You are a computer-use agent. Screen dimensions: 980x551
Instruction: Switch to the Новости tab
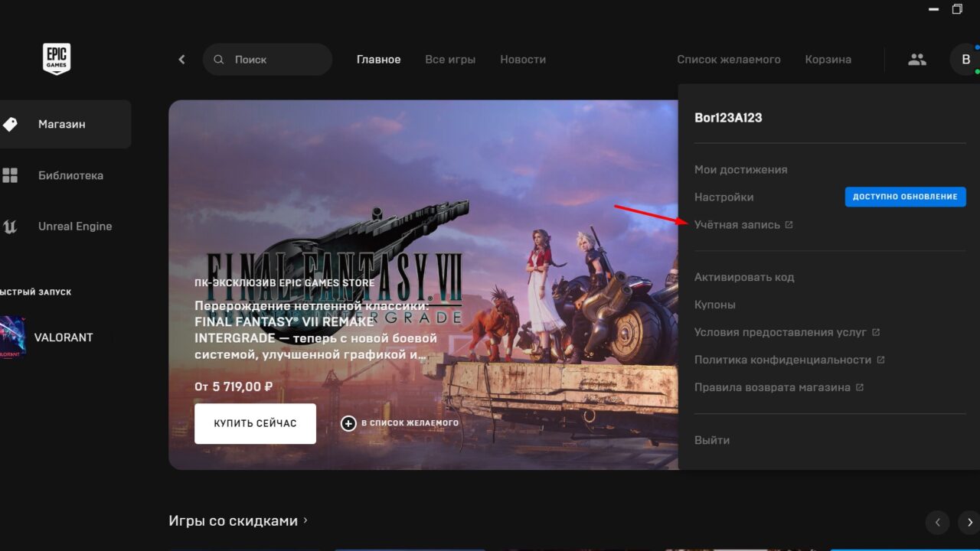(523, 59)
